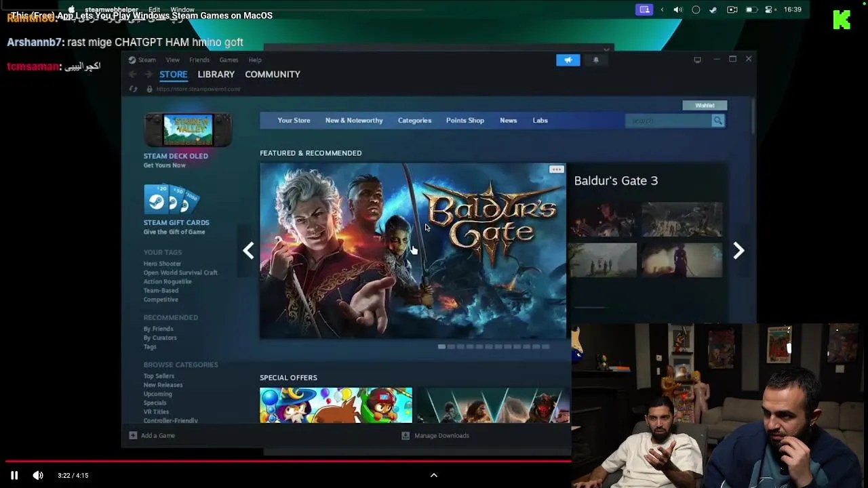868x488 pixels.
Task: Select Hero Shooter tag
Action: coord(162,264)
